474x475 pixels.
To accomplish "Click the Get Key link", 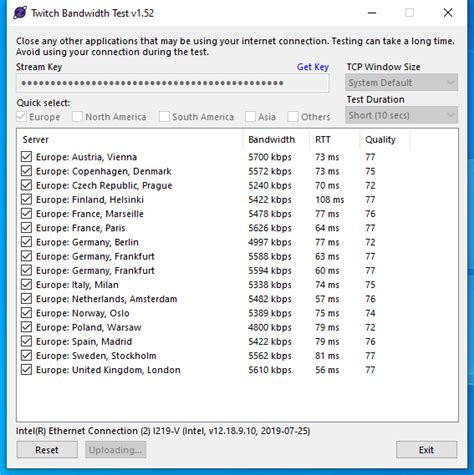I will 313,67.
